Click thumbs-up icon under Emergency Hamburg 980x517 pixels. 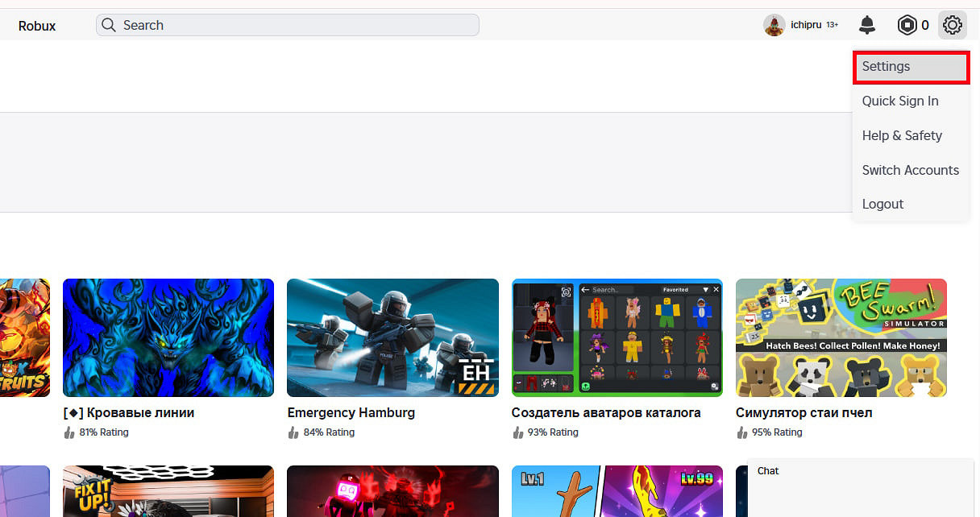(293, 432)
